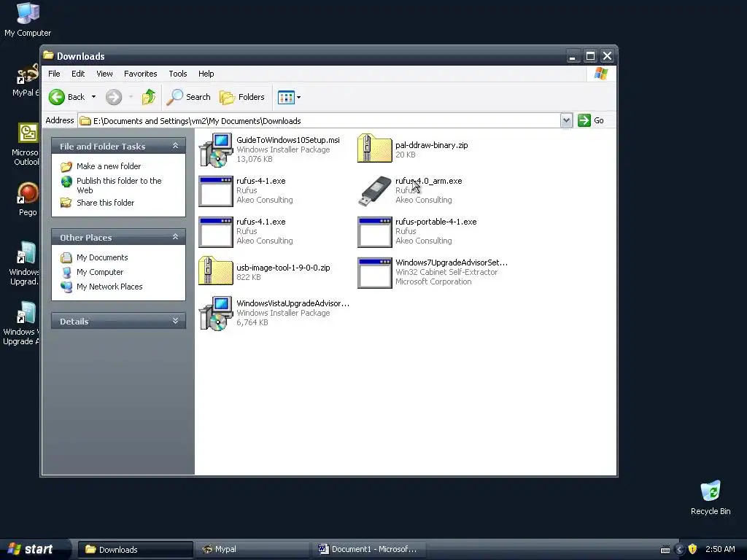The width and height of the screenshot is (747, 560).
Task: Click the pal-ddraw-binary.zip file name
Action: [x=432, y=145]
